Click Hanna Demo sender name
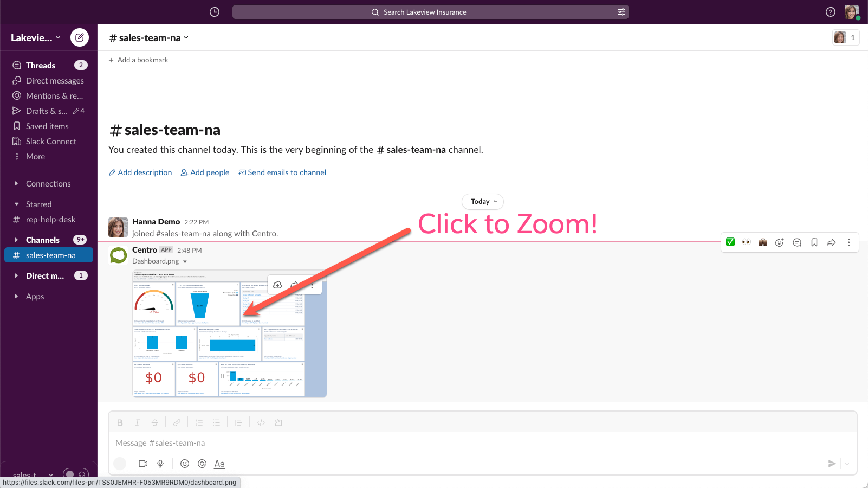The height and width of the screenshot is (488, 868). (x=156, y=222)
